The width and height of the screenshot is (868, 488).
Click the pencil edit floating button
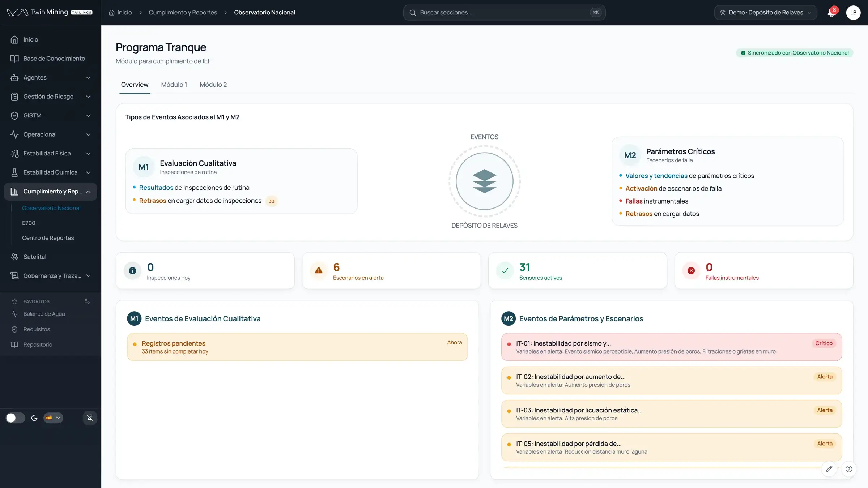(x=829, y=469)
